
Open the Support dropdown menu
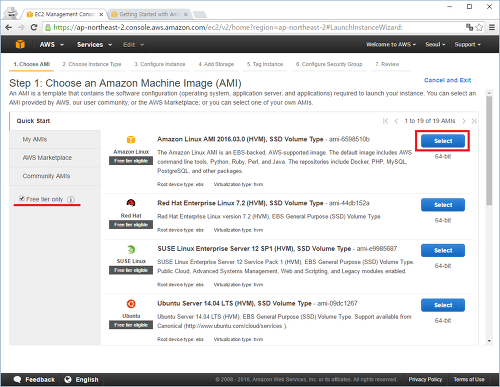(468, 44)
